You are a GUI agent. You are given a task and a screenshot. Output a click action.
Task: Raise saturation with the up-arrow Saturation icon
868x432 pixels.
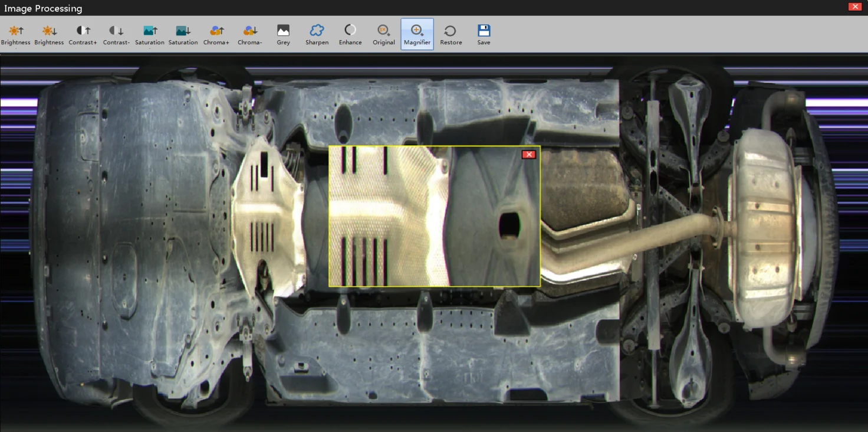point(150,34)
